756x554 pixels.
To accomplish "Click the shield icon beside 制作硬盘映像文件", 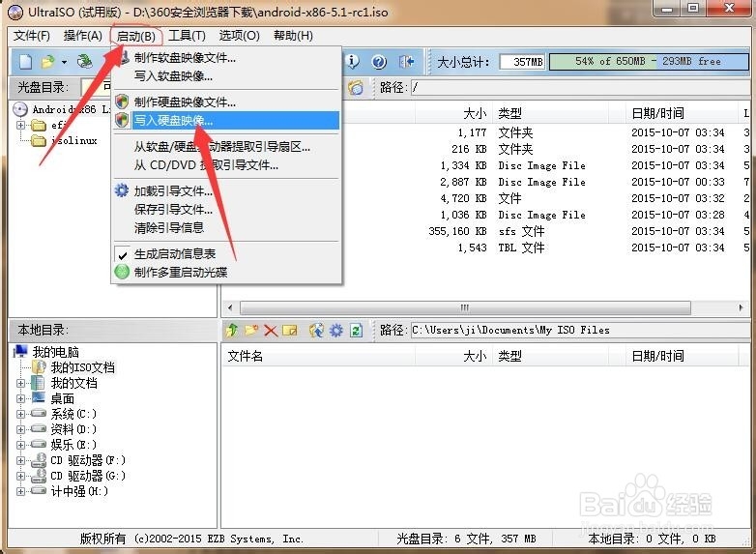I will point(122,102).
